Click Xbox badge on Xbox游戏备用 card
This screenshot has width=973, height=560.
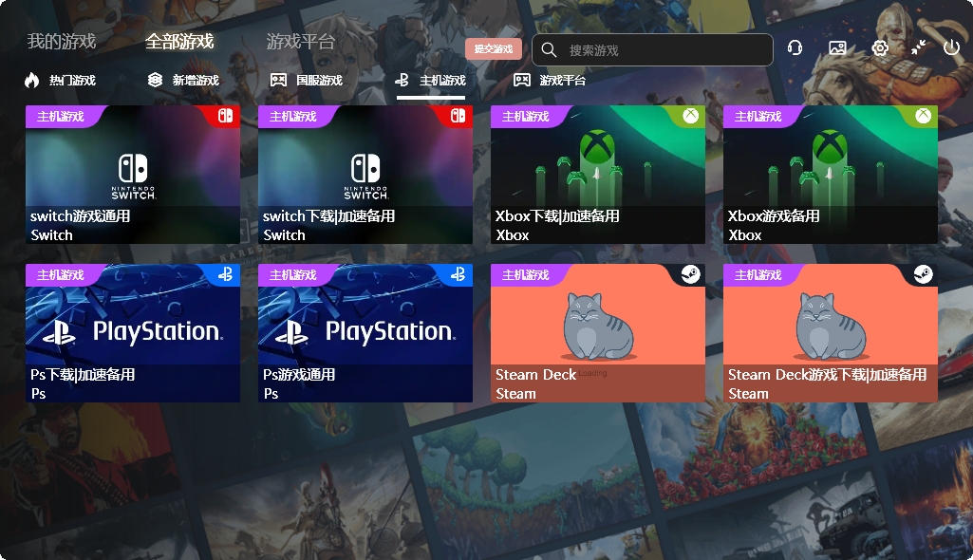point(924,116)
